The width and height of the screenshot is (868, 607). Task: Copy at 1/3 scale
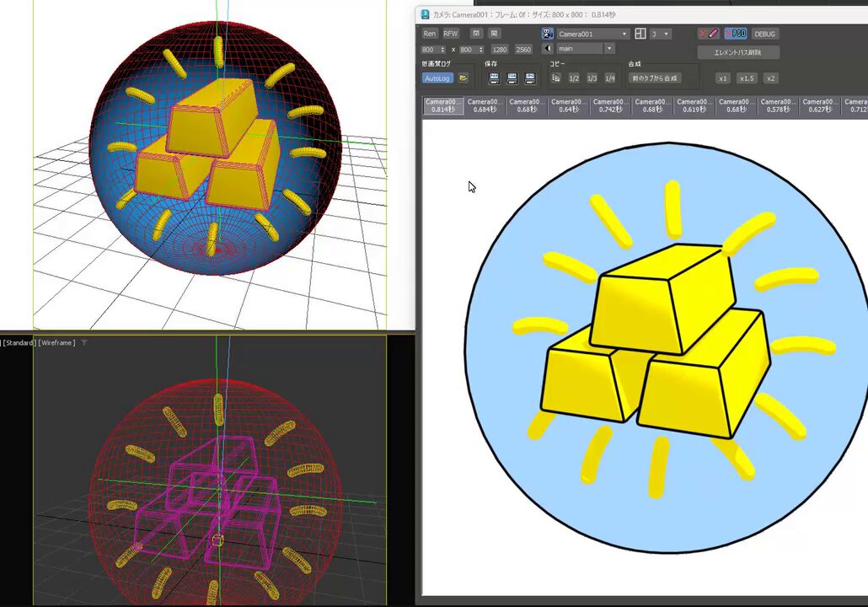click(x=592, y=78)
